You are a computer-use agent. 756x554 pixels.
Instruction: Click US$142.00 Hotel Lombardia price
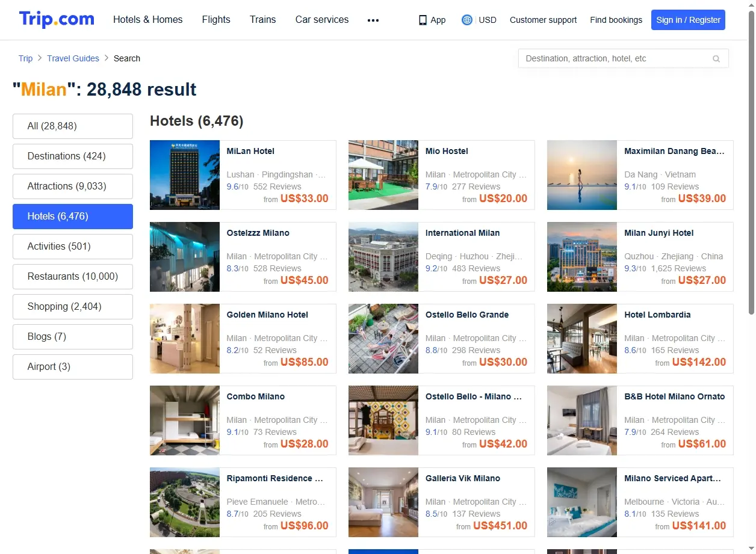(x=699, y=362)
